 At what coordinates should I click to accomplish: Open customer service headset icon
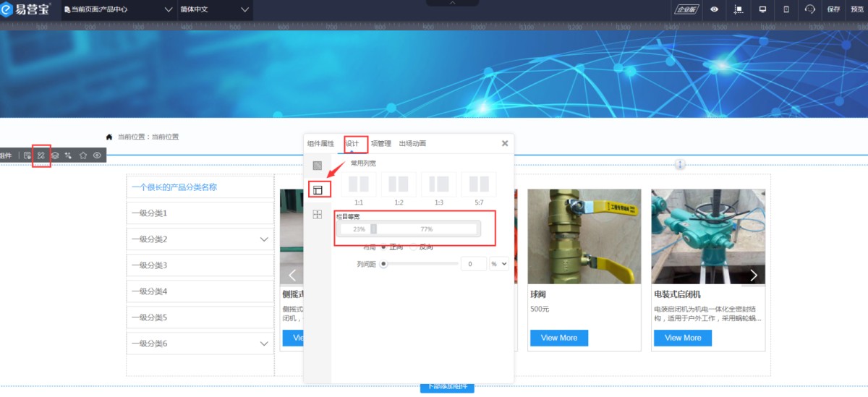tap(809, 9)
